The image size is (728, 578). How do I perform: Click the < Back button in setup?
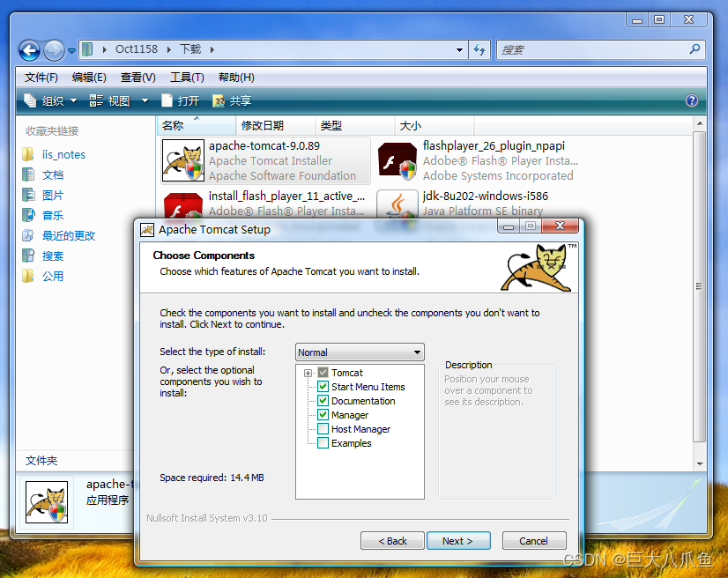click(392, 541)
